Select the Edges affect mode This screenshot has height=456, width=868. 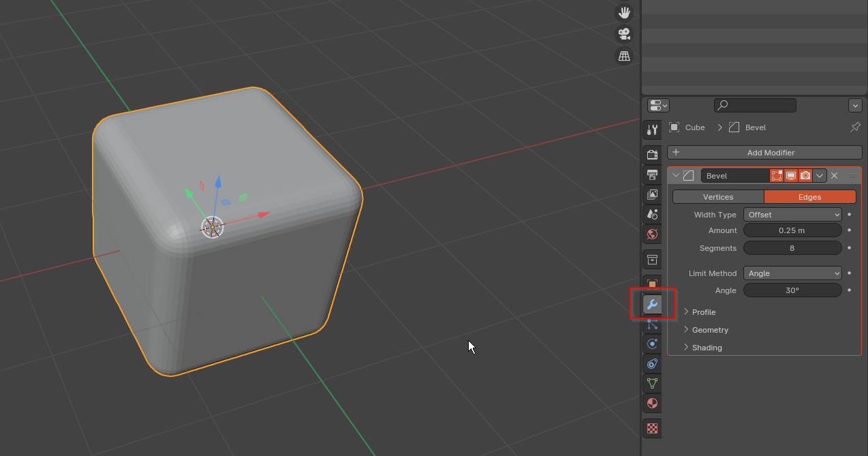click(809, 197)
